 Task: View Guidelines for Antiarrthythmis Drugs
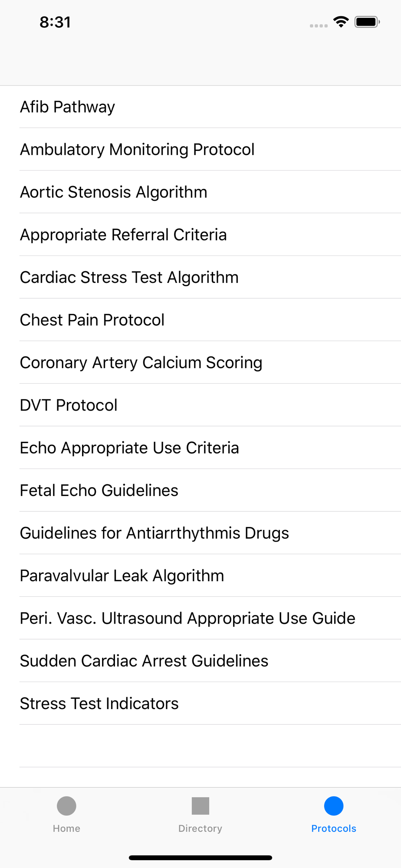click(200, 533)
